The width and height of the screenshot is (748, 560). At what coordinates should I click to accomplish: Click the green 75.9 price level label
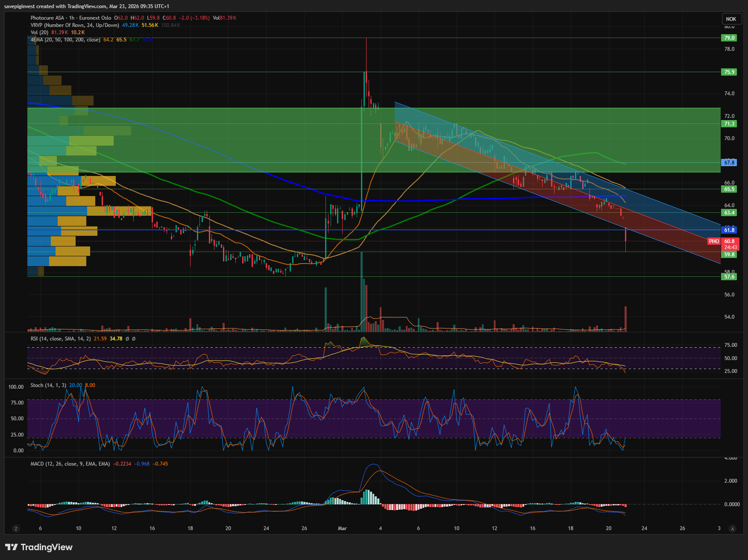click(729, 72)
